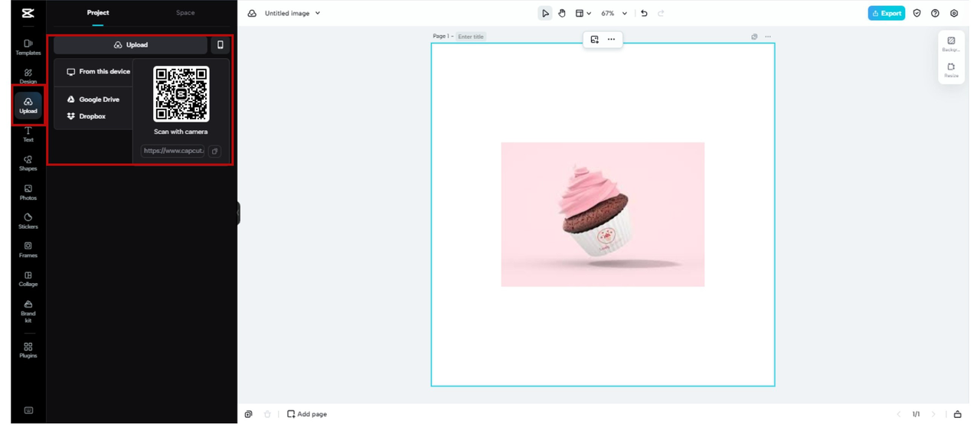Switch to the Space tab
The width and height of the screenshot is (980, 427).
click(x=185, y=13)
